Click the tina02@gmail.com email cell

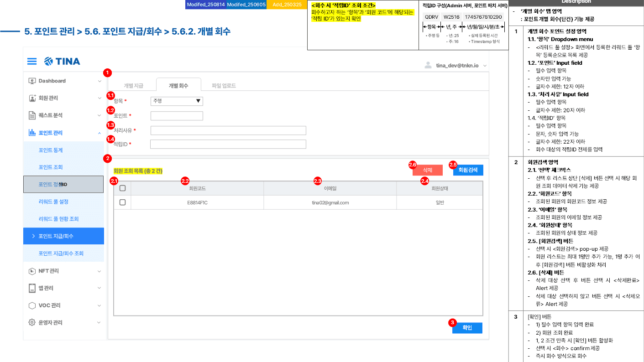coord(330,202)
